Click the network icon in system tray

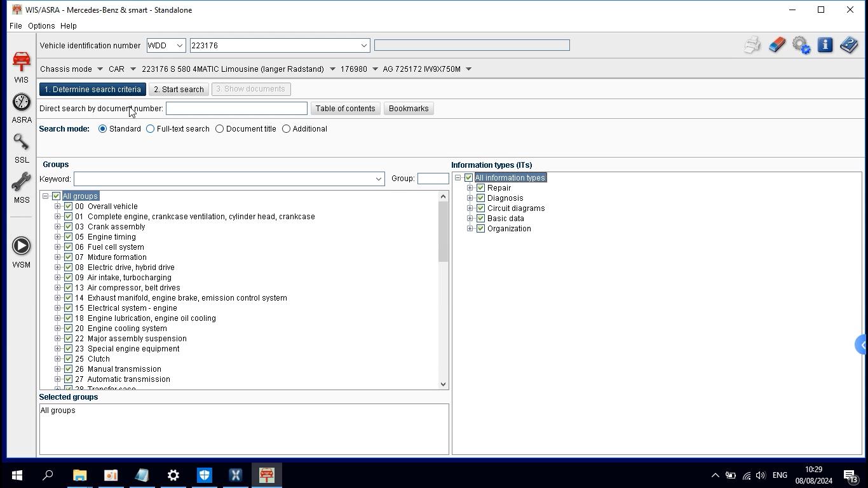pyautogui.click(x=746, y=475)
